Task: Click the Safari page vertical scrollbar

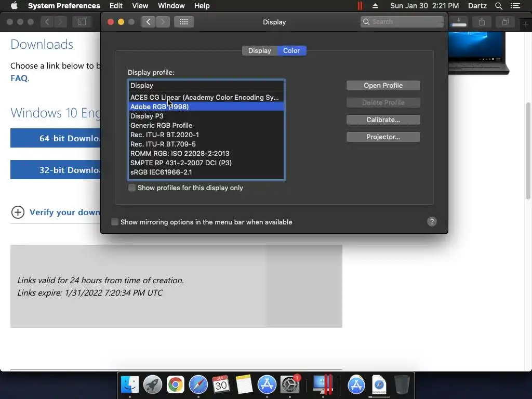Action: pyautogui.click(x=528, y=151)
